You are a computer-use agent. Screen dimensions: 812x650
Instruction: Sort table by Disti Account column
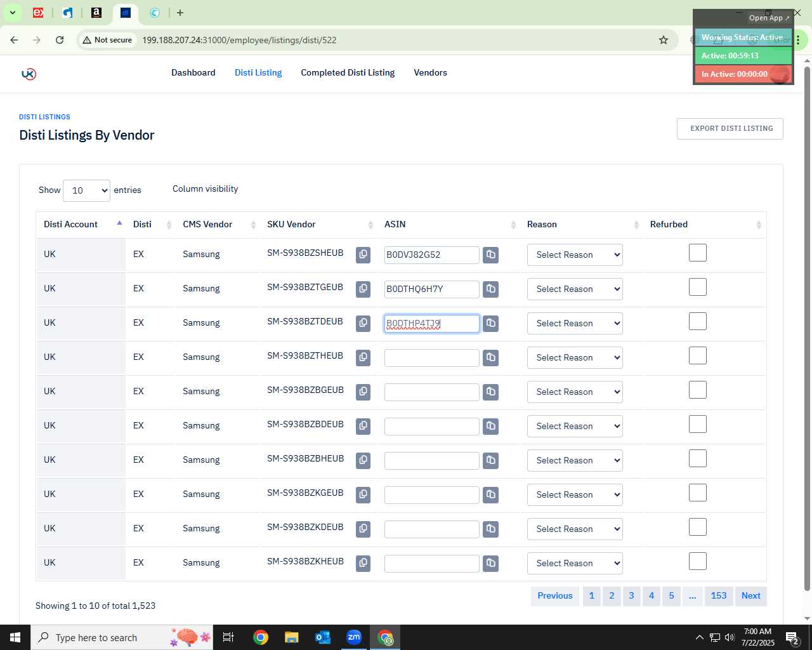pos(81,224)
